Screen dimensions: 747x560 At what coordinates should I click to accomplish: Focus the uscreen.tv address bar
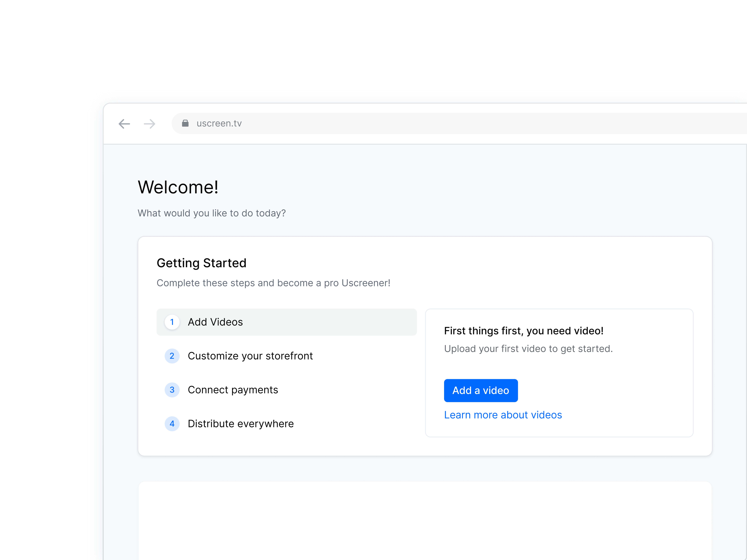pos(459,124)
